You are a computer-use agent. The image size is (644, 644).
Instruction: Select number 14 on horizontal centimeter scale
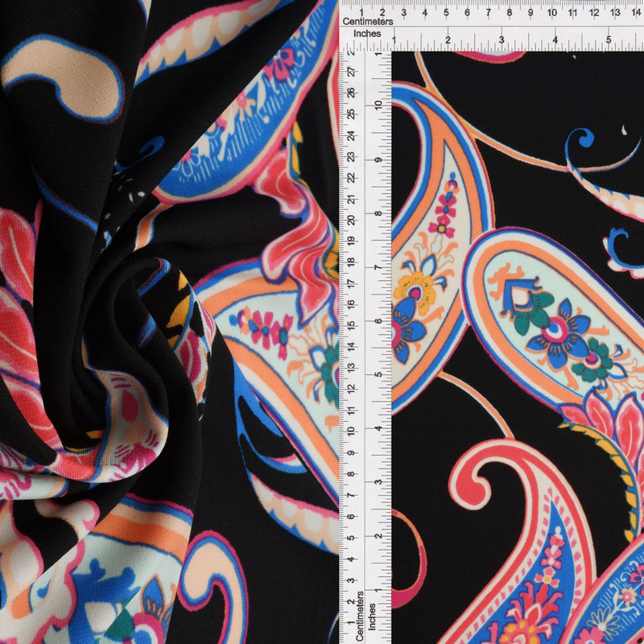point(636,12)
